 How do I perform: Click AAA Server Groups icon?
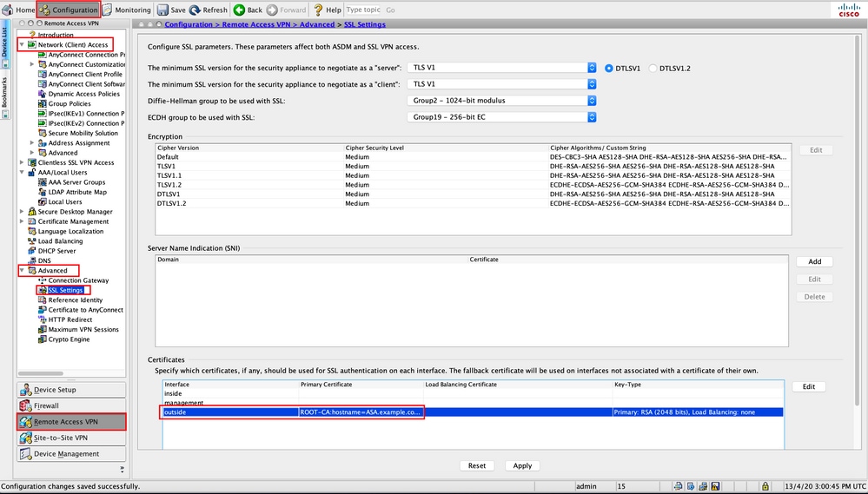coord(42,182)
